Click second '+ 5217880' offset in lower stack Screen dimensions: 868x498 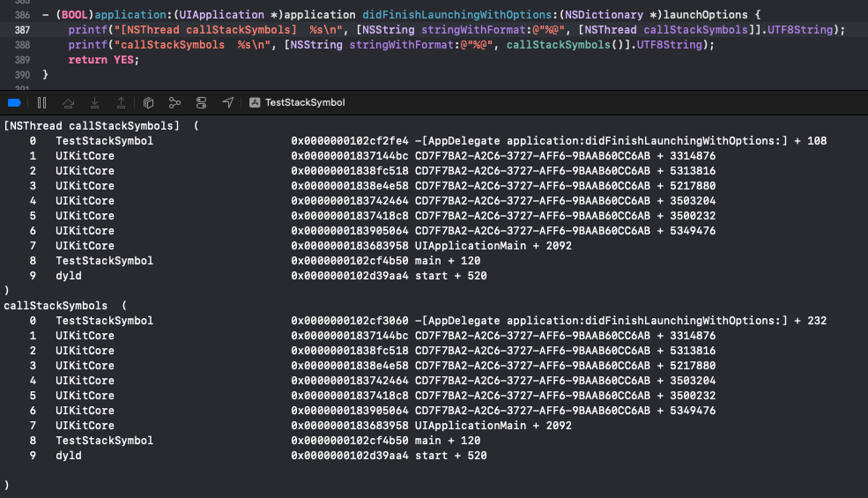point(686,366)
